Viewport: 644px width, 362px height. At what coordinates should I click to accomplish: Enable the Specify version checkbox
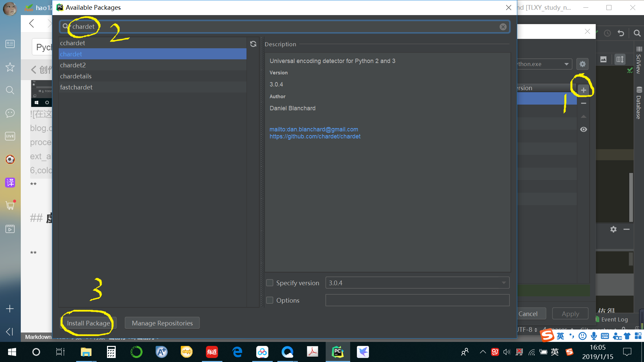270,283
